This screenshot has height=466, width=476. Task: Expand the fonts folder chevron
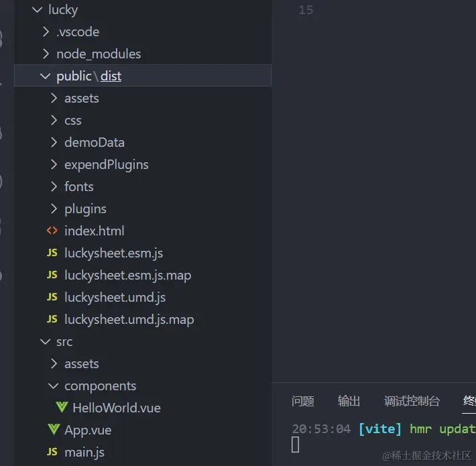(x=54, y=186)
